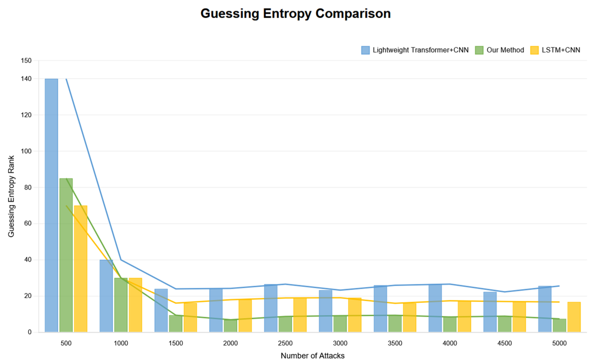
Task: Click the Guessing Entropy Rank axis title
Action: coord(11,196)
